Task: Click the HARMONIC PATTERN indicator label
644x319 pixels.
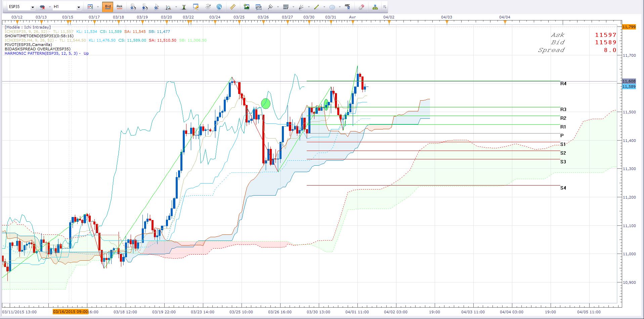Action: [47, 53]
